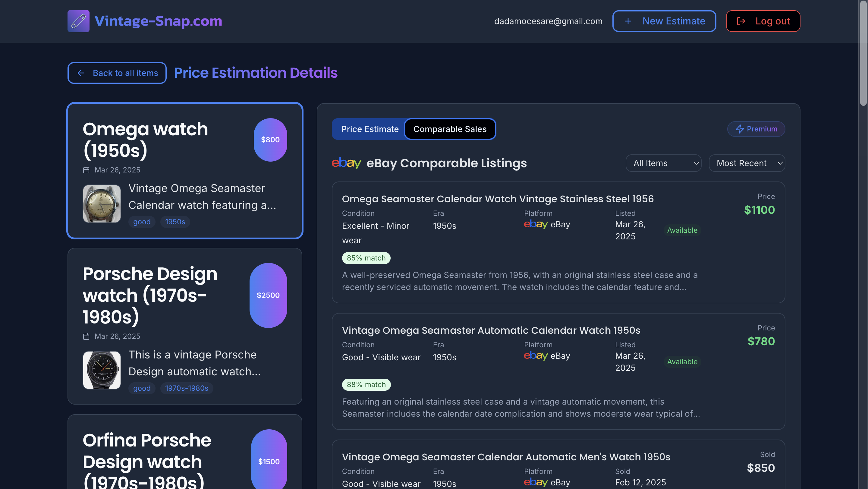
Task: Click the logout arrow icon
Action: point(741,21)
